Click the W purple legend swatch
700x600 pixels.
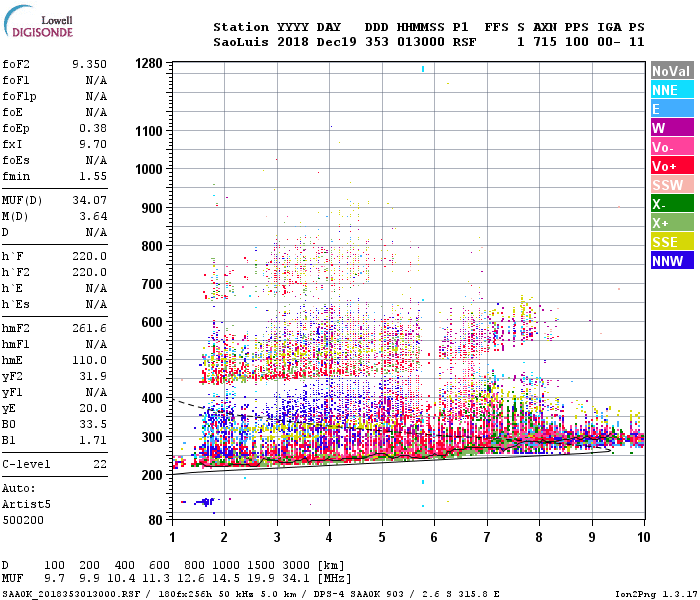[672, 128]
